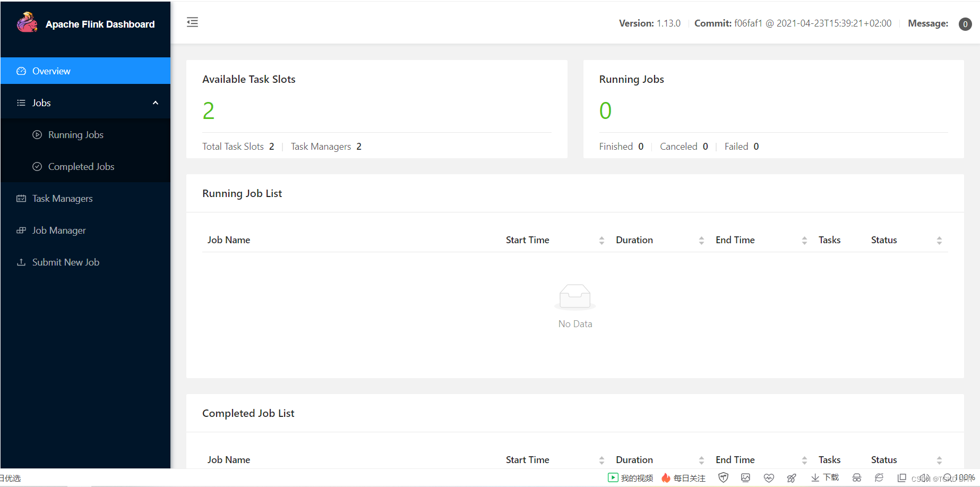Screen dimensions: 980x487
Task: Click the Finished jobs count
Action: click(641, 147)
